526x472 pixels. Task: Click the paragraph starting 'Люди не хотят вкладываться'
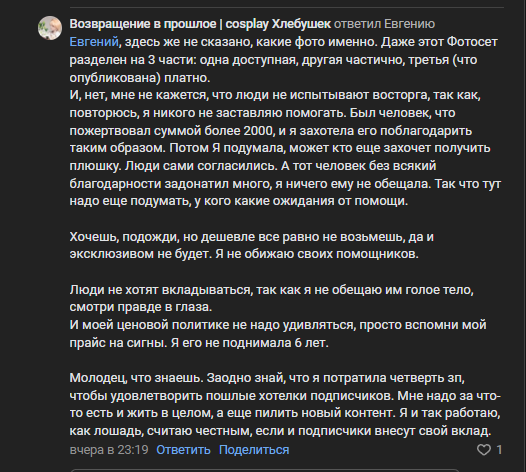(272, 298)
